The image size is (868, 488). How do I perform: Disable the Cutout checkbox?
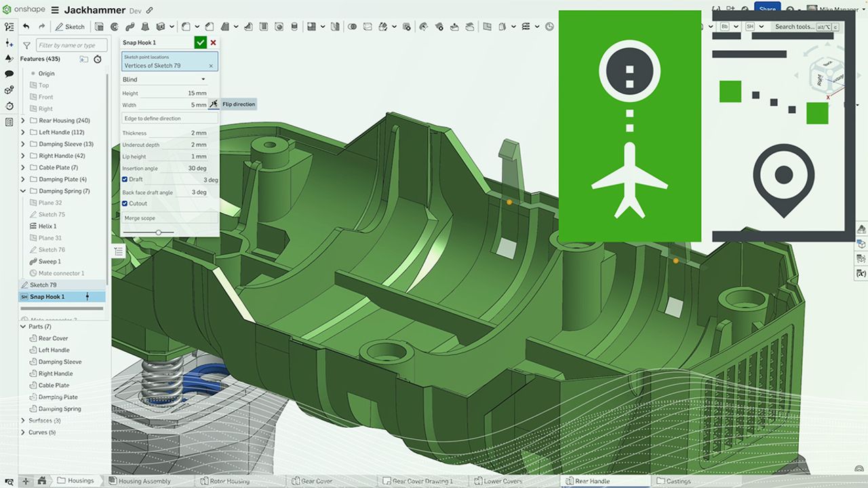click(x=123, y=203)
